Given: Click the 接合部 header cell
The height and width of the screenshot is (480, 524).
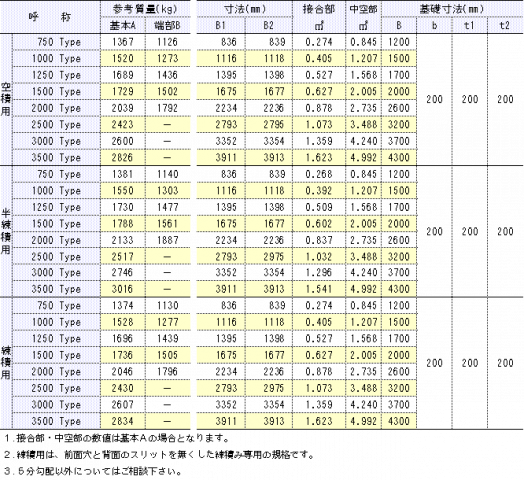Looking at the screenshot, I should [319, 17].
